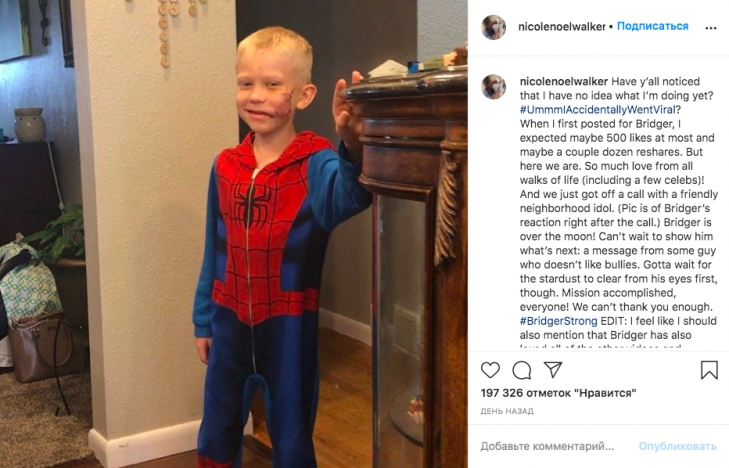Screen dimensions: 729x468
Task: Click the 'отметок Нравится' label
Action: point(582,393)
